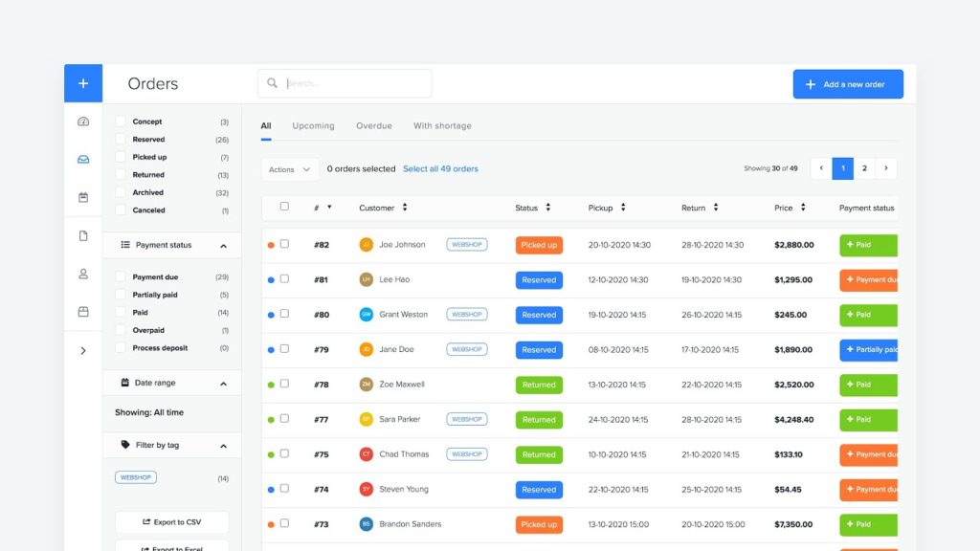This screenshot has height=551, width=980.
Task: Collapse the Date range section chevron
Action: (x=223, y=384)
